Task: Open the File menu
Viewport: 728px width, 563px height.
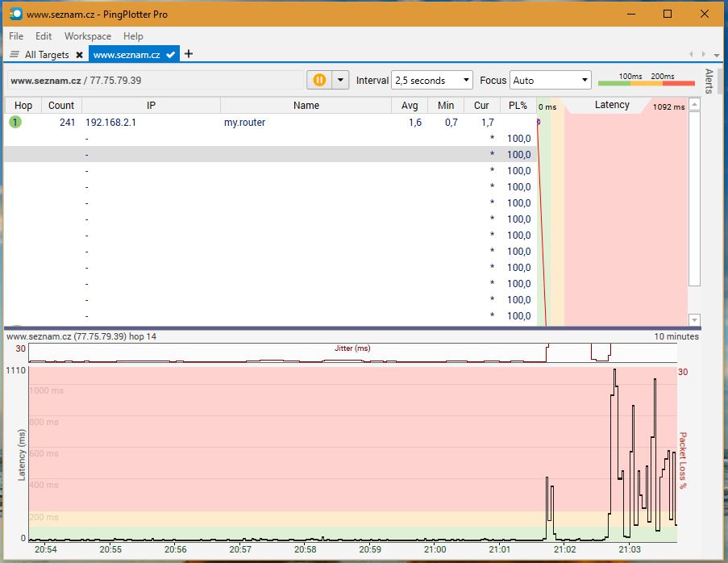Action: [x=16, y=36]
